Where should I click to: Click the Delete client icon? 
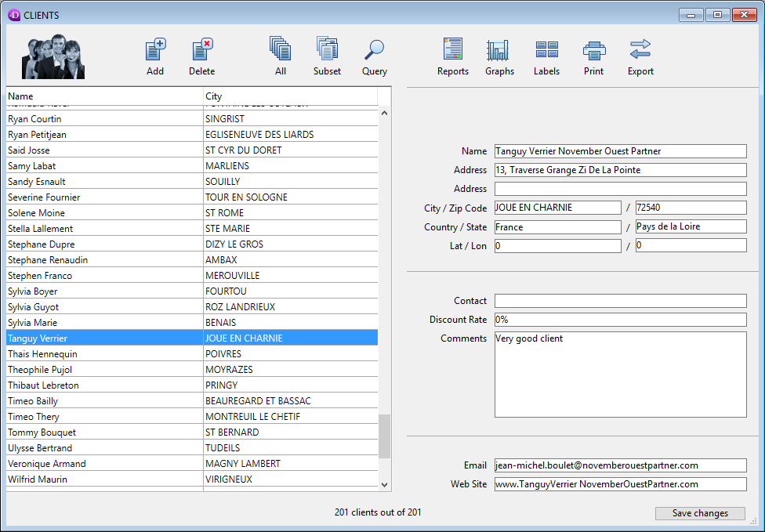(x=201, y=51)
